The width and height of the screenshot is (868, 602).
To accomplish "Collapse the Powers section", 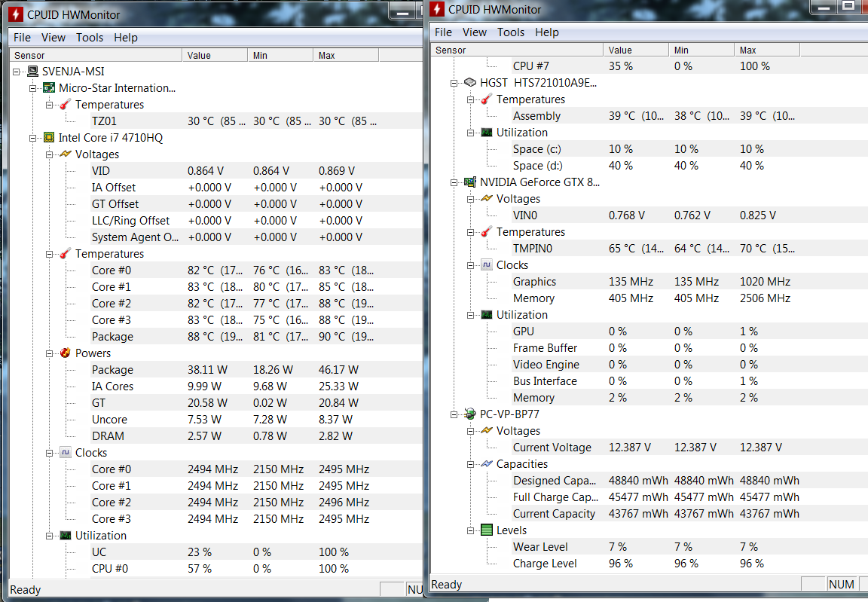I will pyautogui.click(x=49, y=353).
